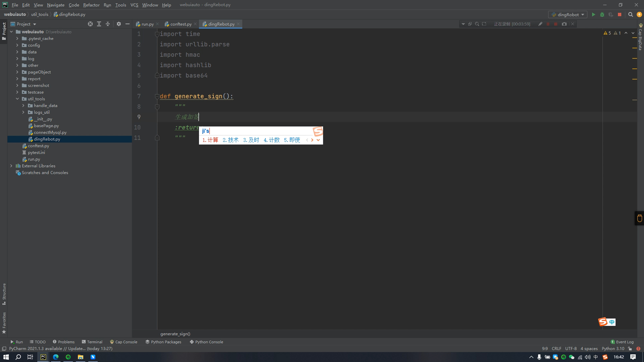Run the dingRobot configuration
The width and height of the screenshot is (644, 362).
click(x=593, y=14)
